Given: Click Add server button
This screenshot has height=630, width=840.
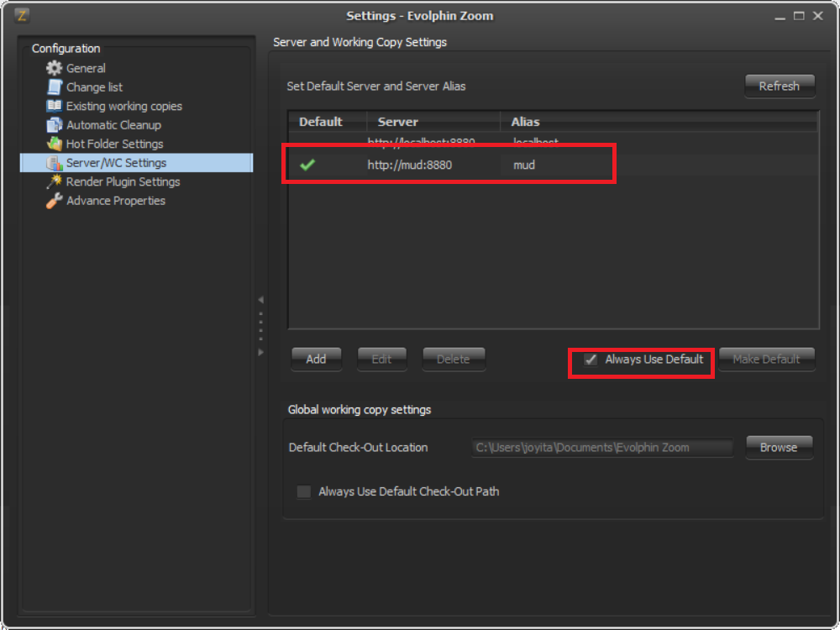Looking at the screenshot, I should [316, 360].
